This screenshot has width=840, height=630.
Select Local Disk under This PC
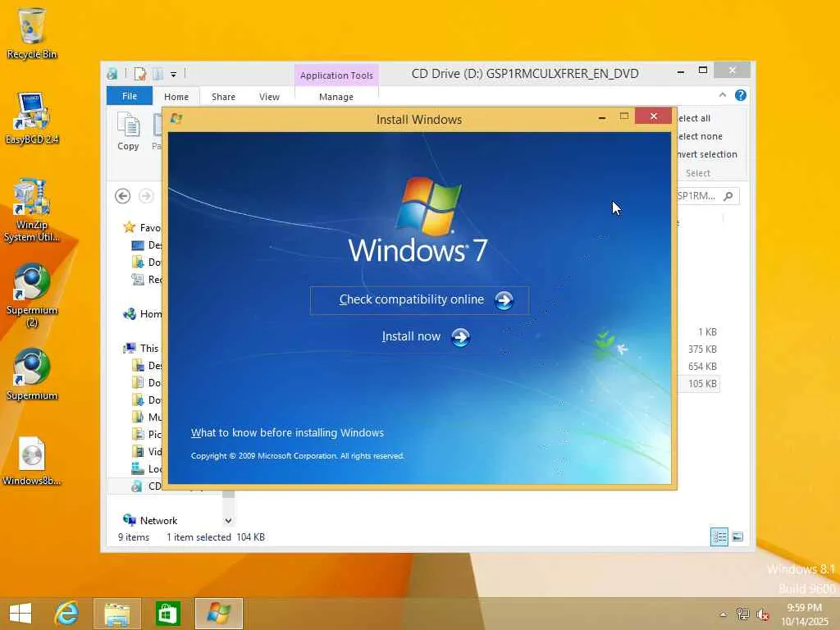point(147,468)
